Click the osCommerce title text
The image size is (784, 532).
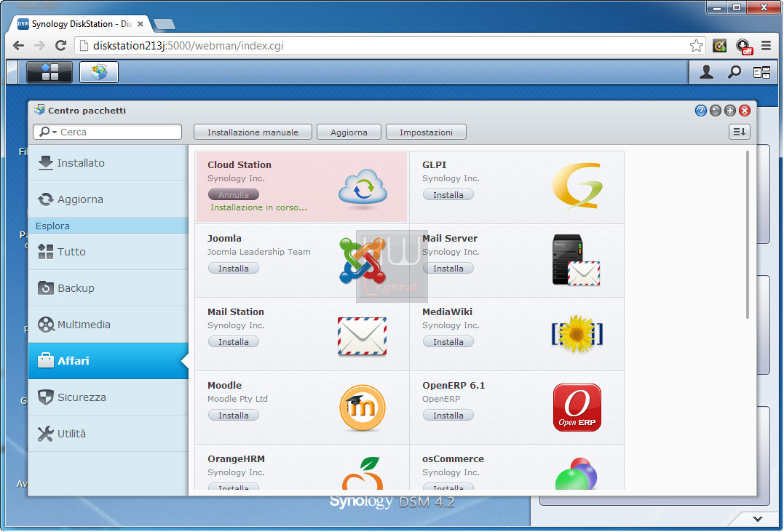click(x=453, y=459)
